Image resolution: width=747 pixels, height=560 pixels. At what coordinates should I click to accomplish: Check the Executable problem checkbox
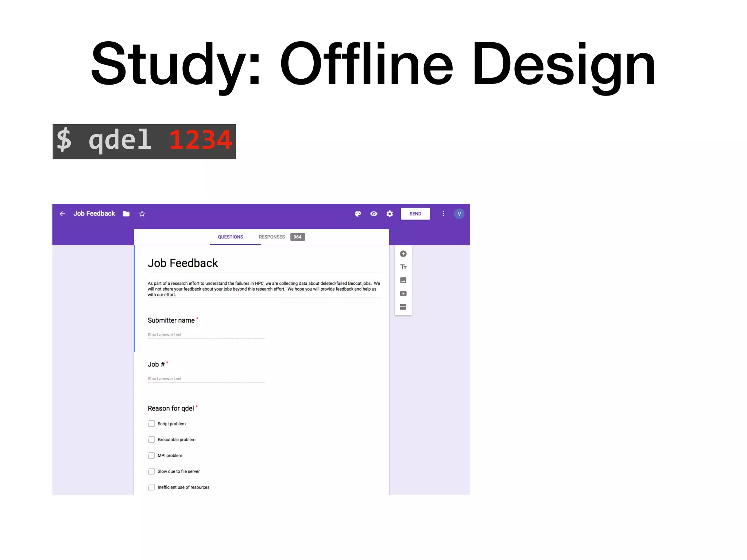pos(151,440)
